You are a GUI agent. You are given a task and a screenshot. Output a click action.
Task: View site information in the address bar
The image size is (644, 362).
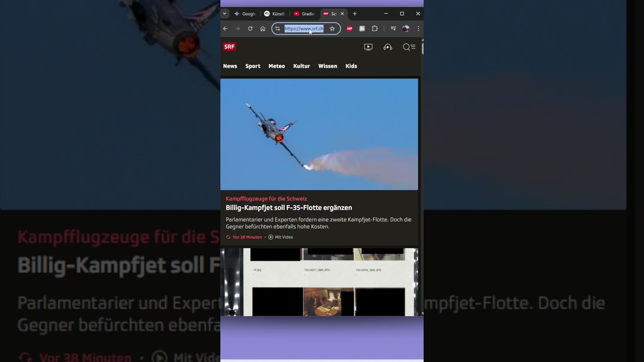click(278, 29)
